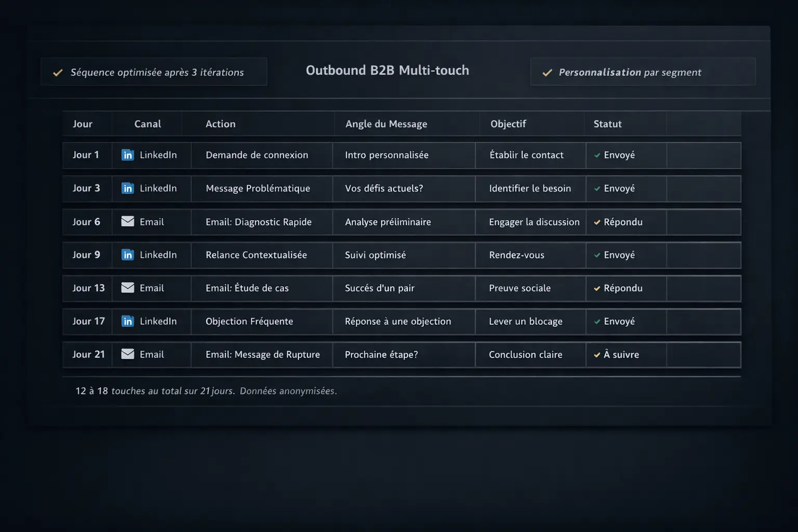This screenshot has height=532, width=798.
Task: Click the Email envelope icon in Jour 6 row
Action: [127, 221]
